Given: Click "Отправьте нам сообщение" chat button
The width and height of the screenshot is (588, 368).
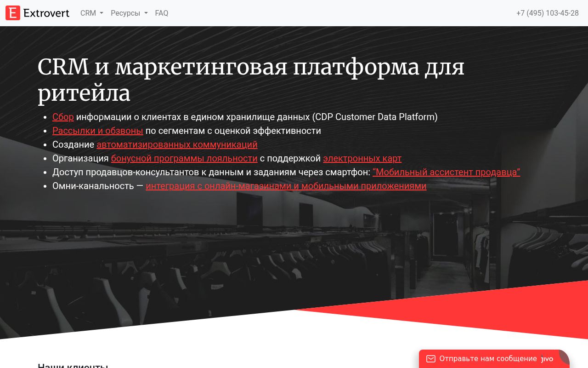Looking at the screenshot, I should (487, 359).
